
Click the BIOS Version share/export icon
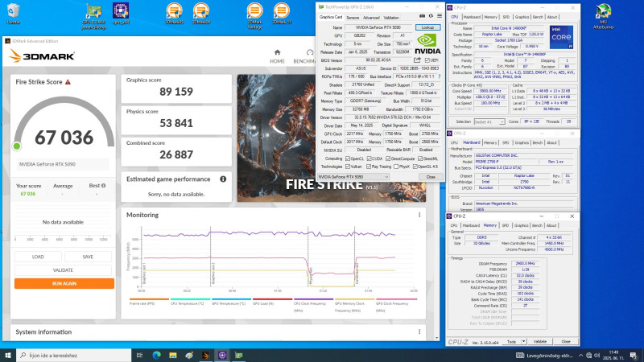417,60
